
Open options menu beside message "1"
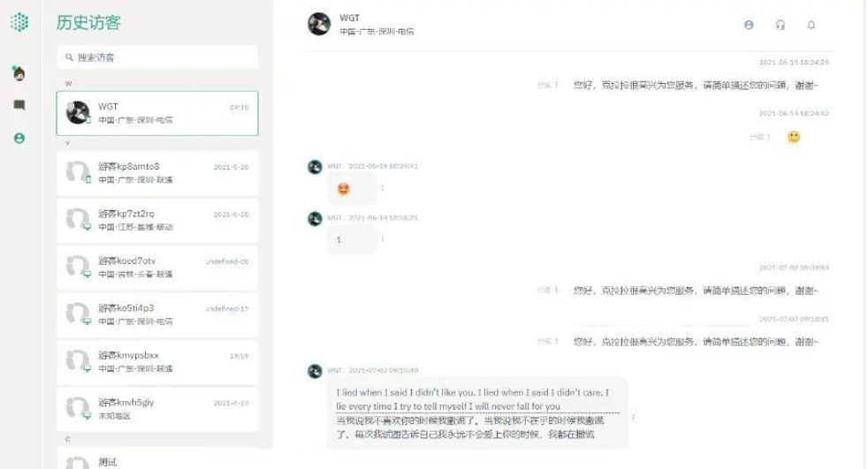point(383,239)
